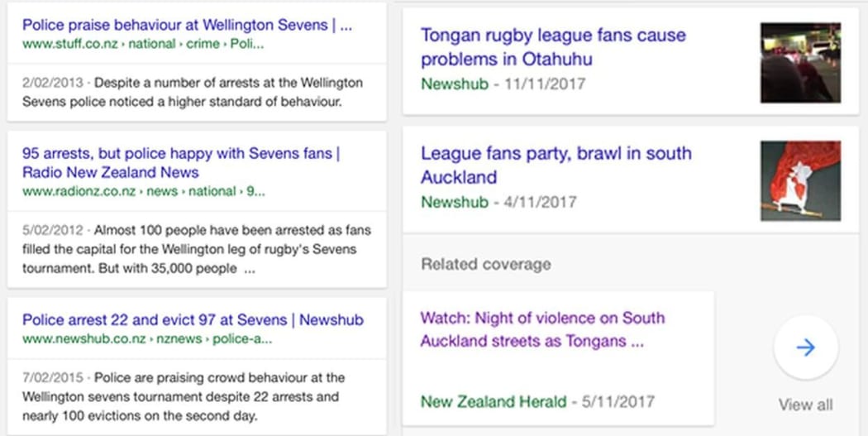Click the Otahuhu story thumbnail image
The width and height of the screenshot is (868, 436).
click(x=800, y=63)
